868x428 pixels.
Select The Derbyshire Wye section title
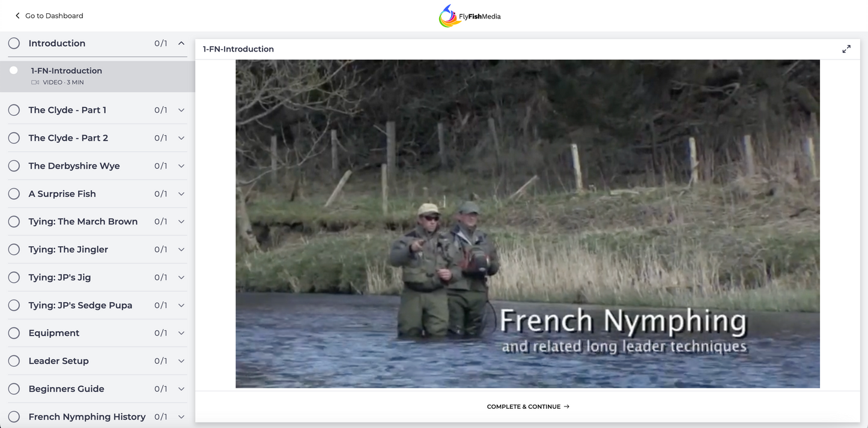(x=74, y=166)
